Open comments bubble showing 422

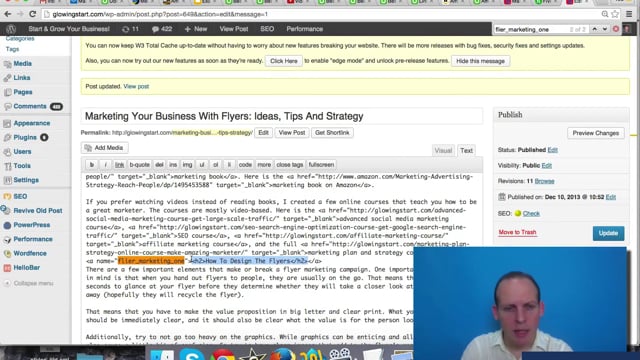(162, 29)
